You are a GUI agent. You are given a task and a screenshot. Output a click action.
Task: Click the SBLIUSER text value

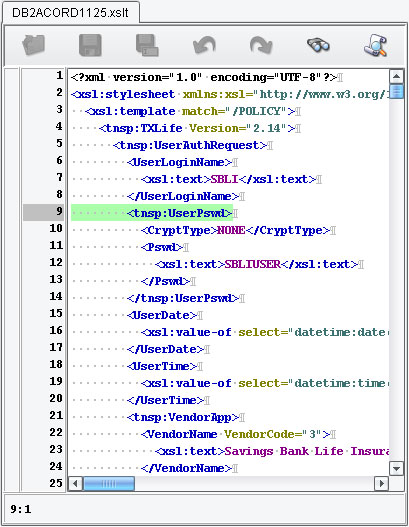coord(252,265)
